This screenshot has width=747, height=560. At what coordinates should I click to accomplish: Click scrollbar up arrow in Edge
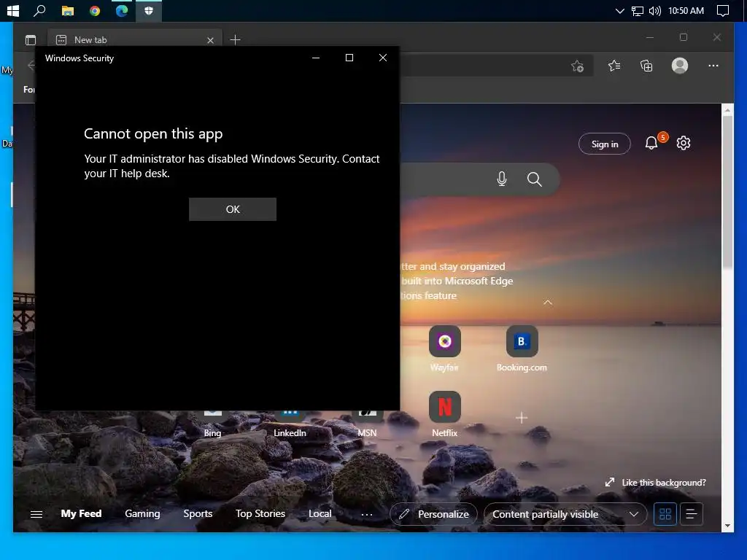point(727,110)
